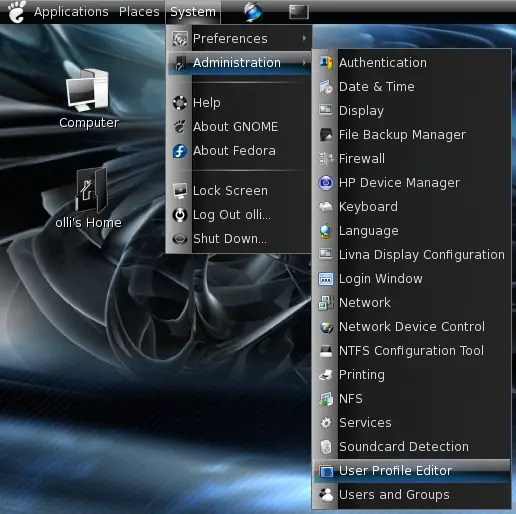Click the HP Device Manager icon
Screen dimensions: 516x514
[x=326, y=183]
